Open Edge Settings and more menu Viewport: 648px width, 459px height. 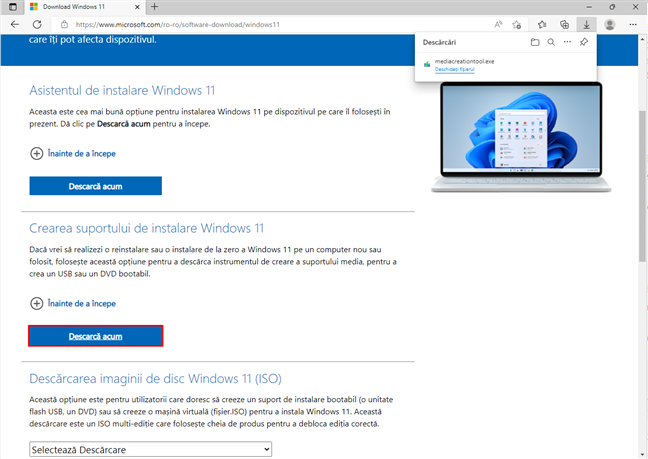(x=633, y=24)
